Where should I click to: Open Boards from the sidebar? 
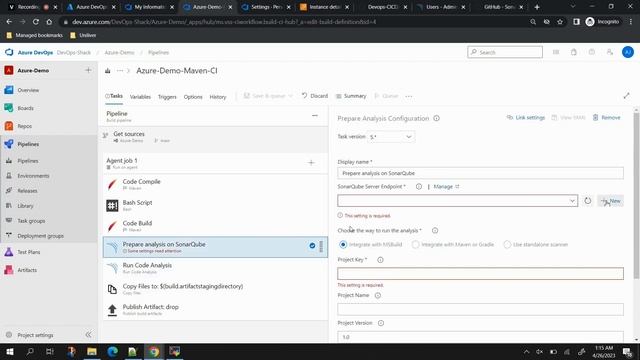[25, 108]
